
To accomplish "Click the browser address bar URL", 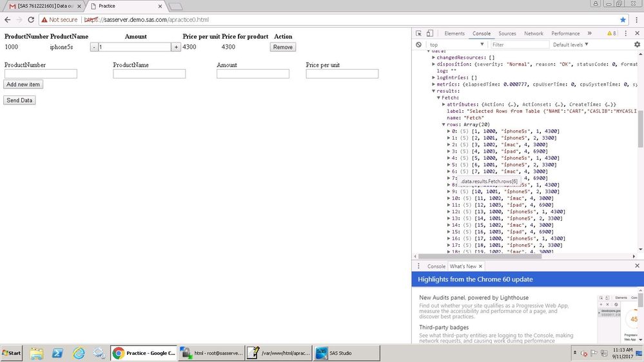I will [146, 20].
